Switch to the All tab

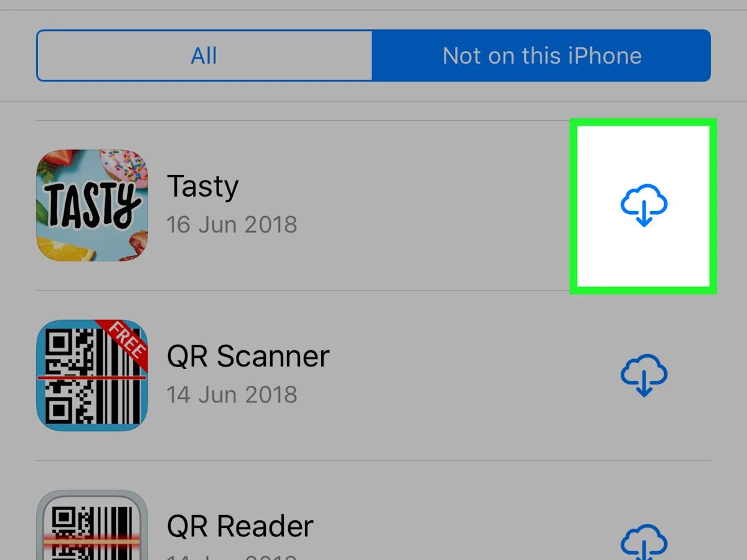click(x=204, y=55)
